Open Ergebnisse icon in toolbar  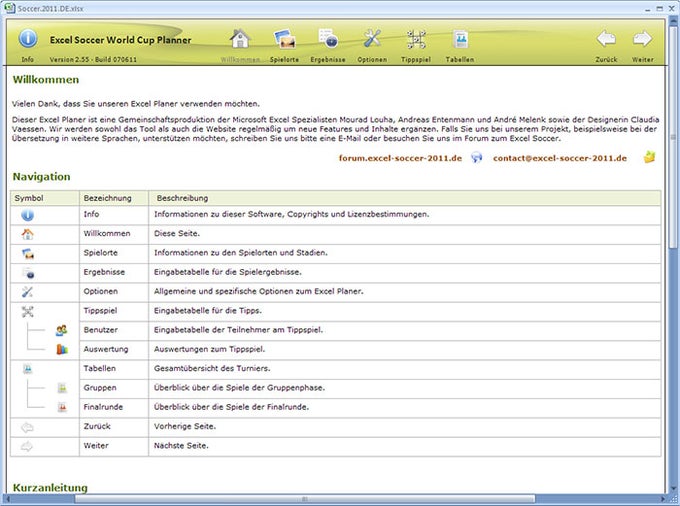[x=328, y=39]
